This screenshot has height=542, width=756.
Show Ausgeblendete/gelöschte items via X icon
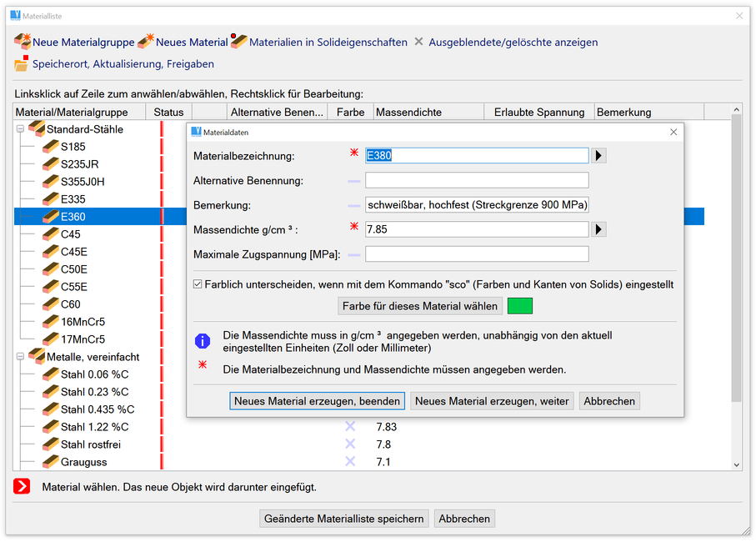tap(419, 42)
